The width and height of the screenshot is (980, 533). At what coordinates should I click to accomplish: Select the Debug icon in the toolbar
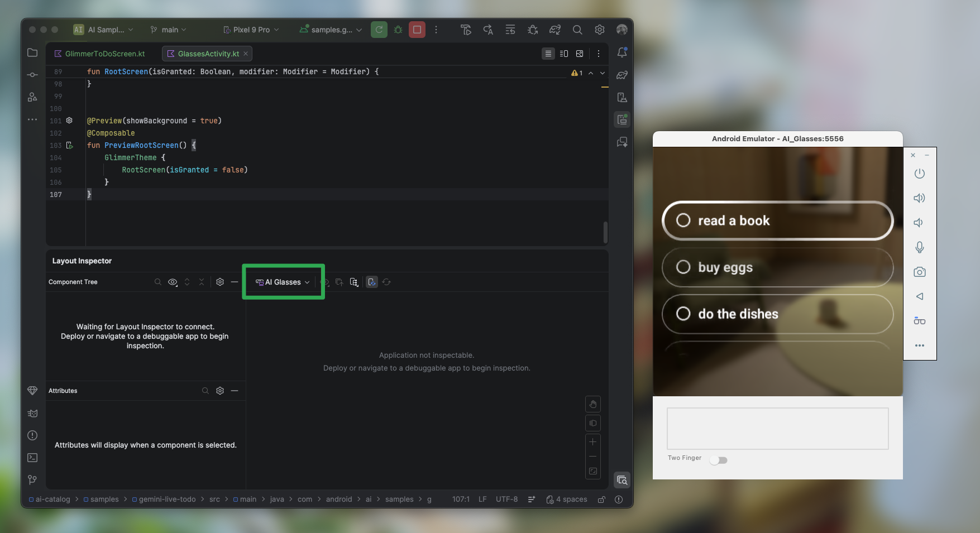398,30
